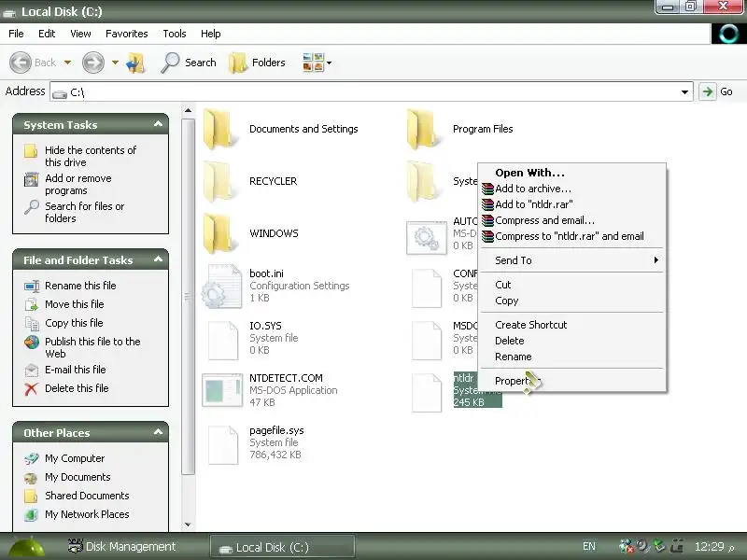Open the Forward history dropdown arrow
747x560 pixels.
coord(115,63)
